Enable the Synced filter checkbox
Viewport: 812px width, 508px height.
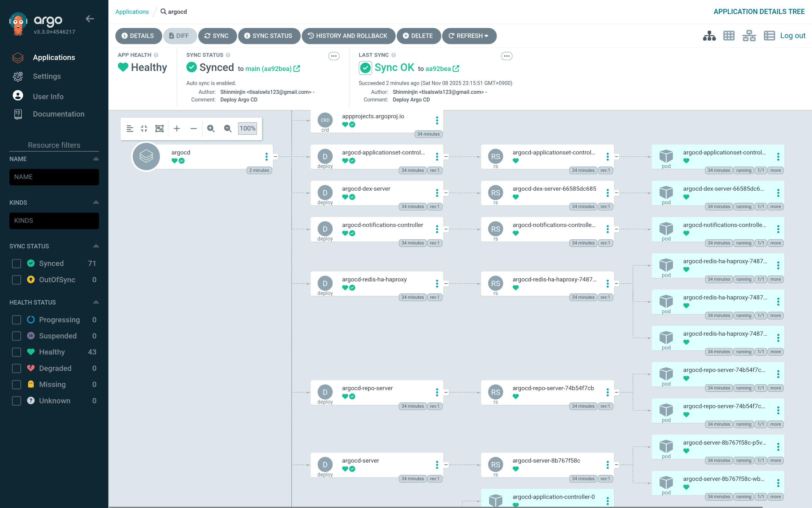tap(17, 264)
